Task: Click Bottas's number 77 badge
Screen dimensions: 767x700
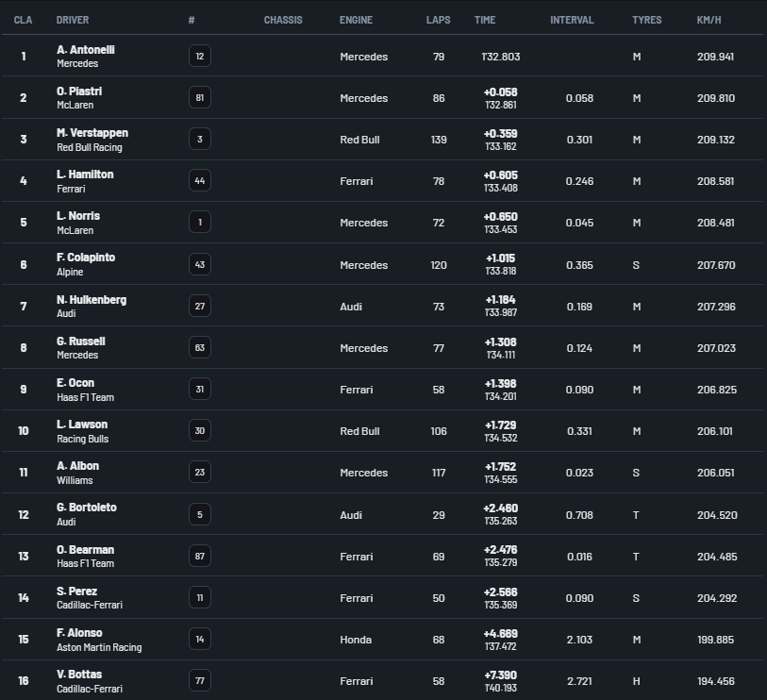Action: point(200,680)
